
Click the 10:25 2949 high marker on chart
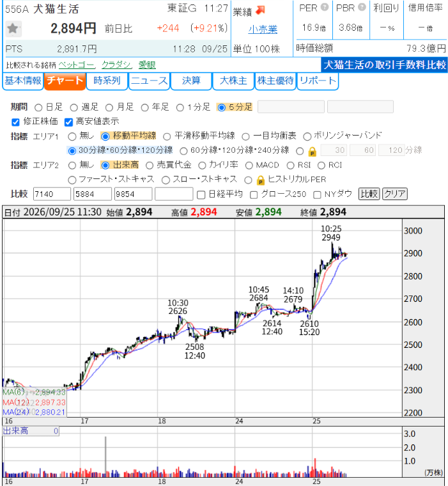tap(331, 233)
